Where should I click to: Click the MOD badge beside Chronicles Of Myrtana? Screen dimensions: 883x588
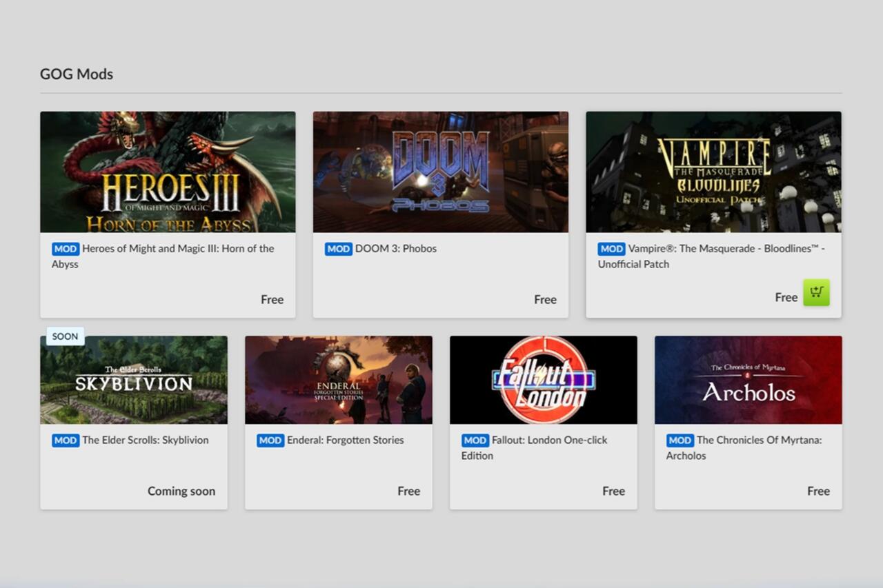coord(680,440)
